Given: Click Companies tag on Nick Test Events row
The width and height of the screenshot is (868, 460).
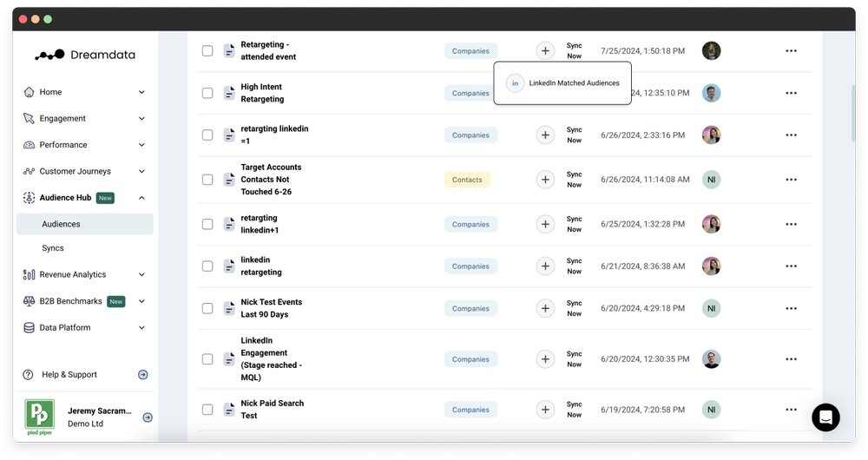Looking at the screenshot, I should (470, 308).
